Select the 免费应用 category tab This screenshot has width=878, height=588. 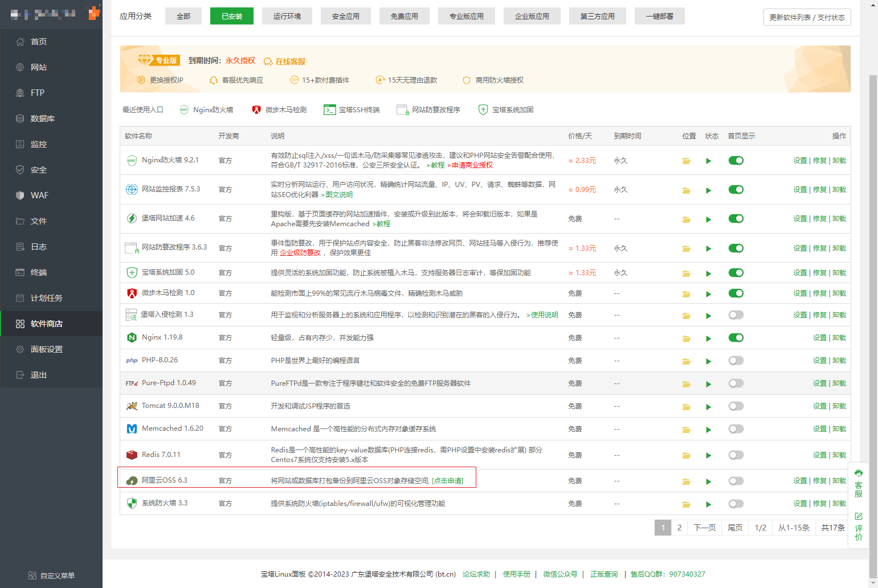pyautogui.click(x=404, y=17)
